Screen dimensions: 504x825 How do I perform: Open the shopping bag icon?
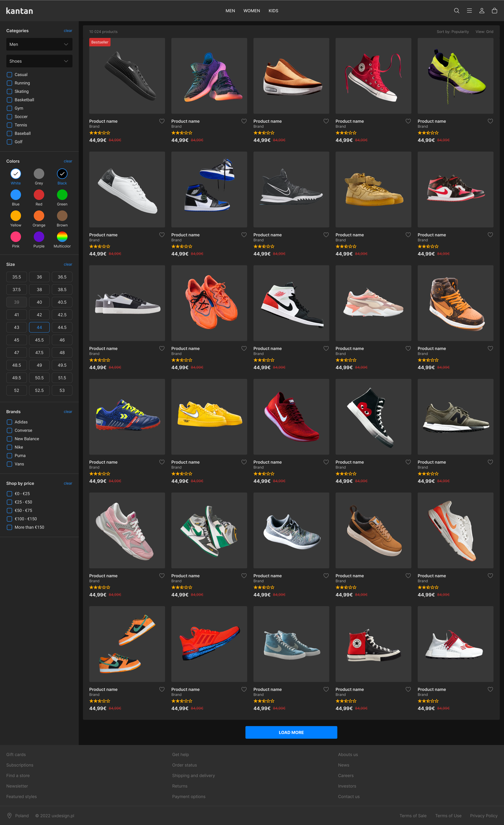point(494,11)
